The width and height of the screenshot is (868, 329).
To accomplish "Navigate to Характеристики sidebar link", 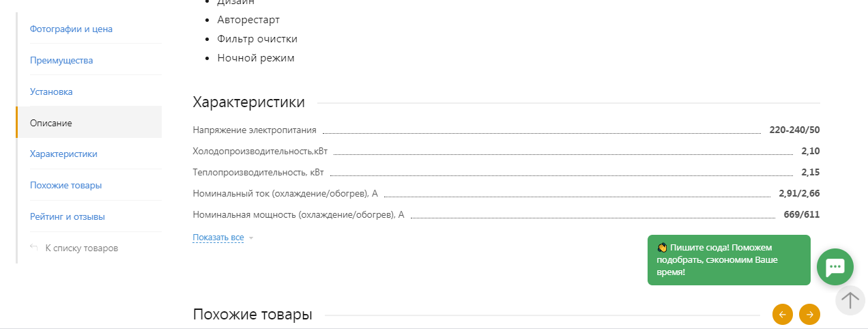I will [x=63, y=154].
